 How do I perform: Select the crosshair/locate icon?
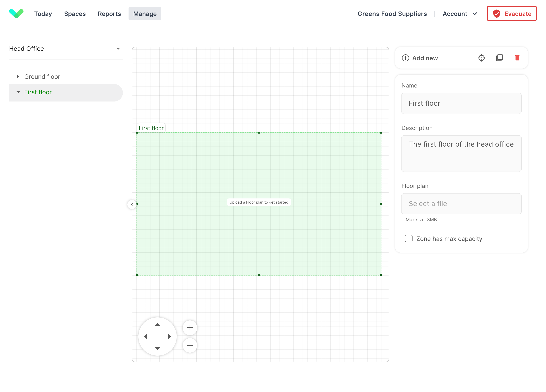pos(482,58)
